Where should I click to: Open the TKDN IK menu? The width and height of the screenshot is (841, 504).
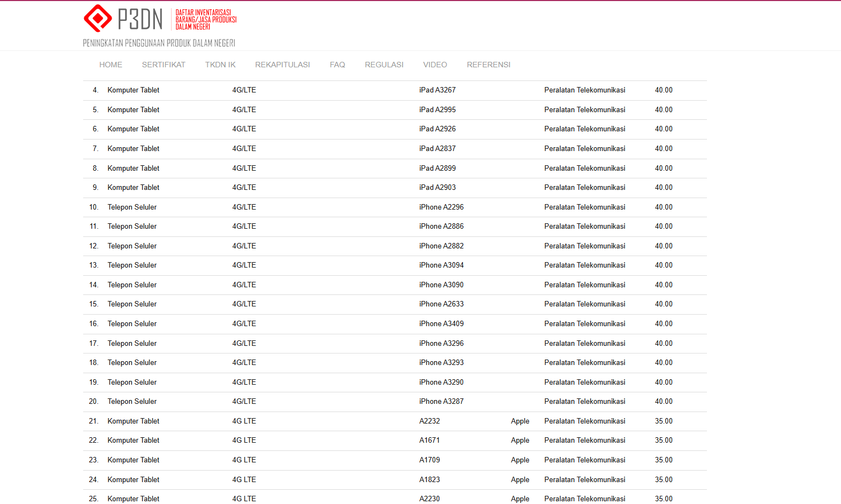(x=220, y=65)
